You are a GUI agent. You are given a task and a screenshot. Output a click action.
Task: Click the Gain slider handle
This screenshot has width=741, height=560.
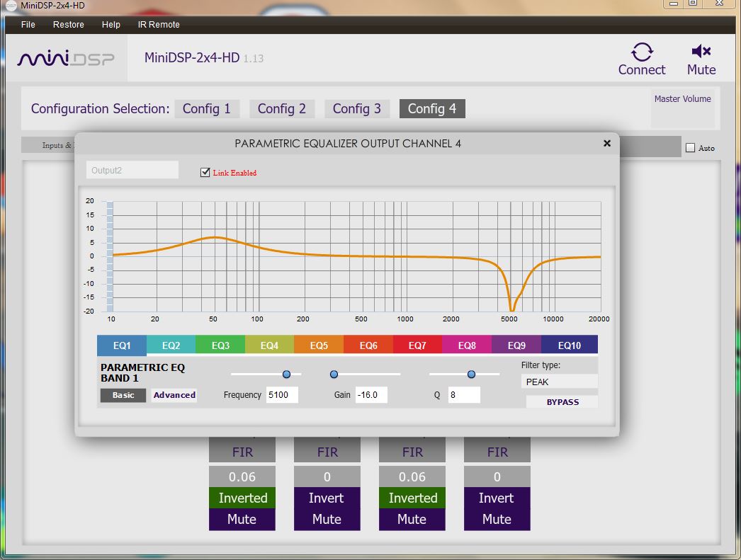click(x=334, y=374)
